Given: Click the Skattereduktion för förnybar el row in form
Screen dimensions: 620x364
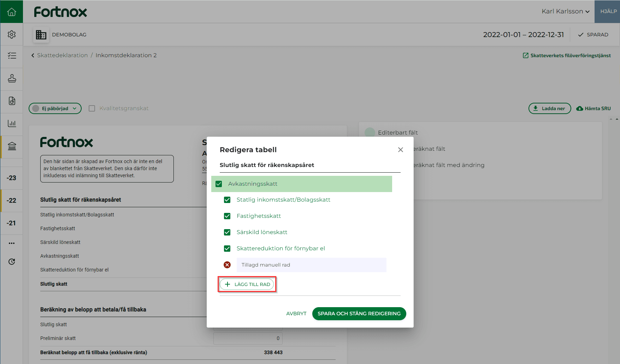Looking at the screenshot, I should pos(74,270).
